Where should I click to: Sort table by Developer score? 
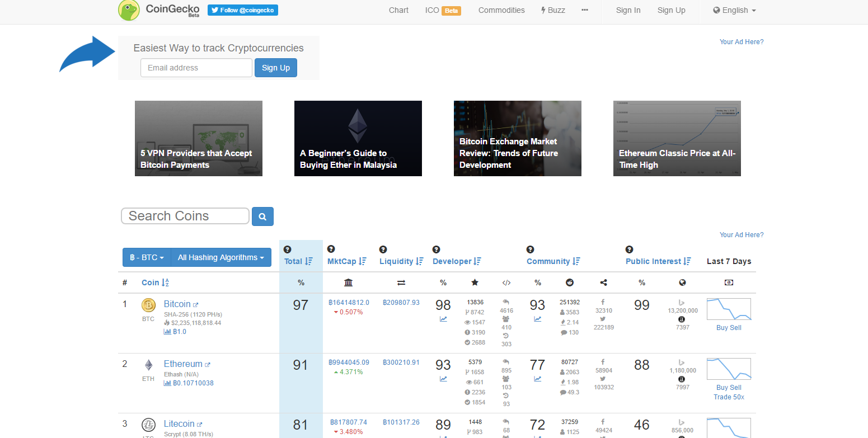click(457, 261)
